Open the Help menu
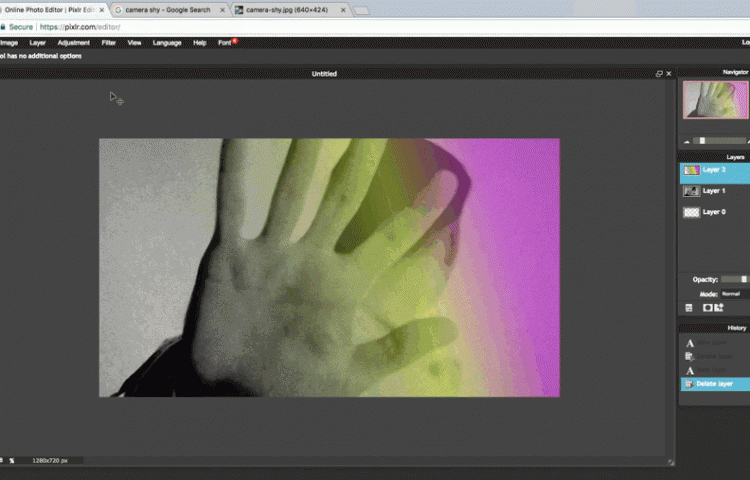The image size is (750, 480). [199, 43]
